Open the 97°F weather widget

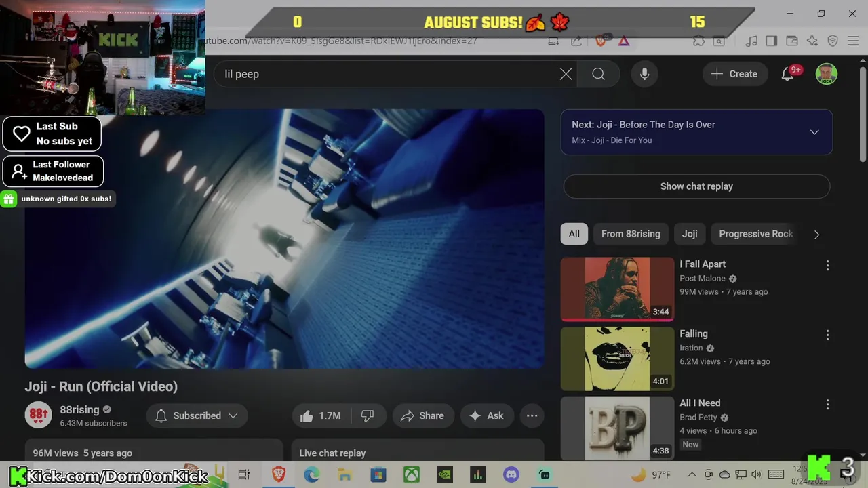tap(651, 474)
